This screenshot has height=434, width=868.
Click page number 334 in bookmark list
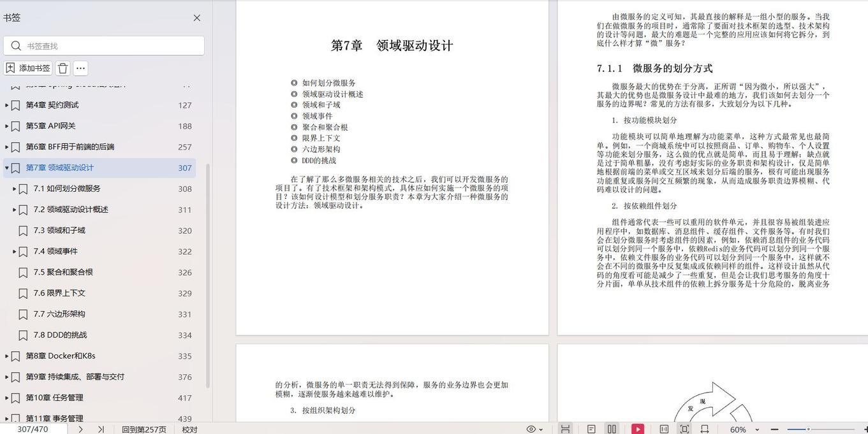[x=185, y=335]
